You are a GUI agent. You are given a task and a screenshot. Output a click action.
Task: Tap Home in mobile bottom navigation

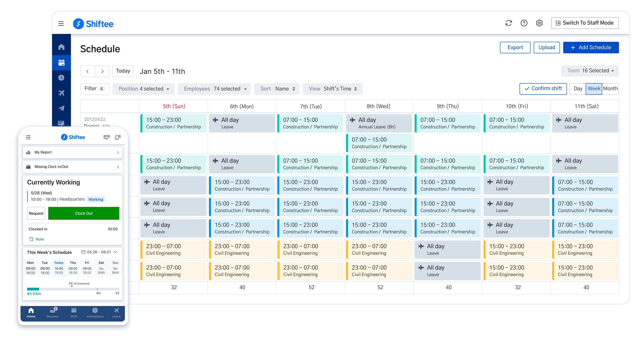[x=31, y=313]
